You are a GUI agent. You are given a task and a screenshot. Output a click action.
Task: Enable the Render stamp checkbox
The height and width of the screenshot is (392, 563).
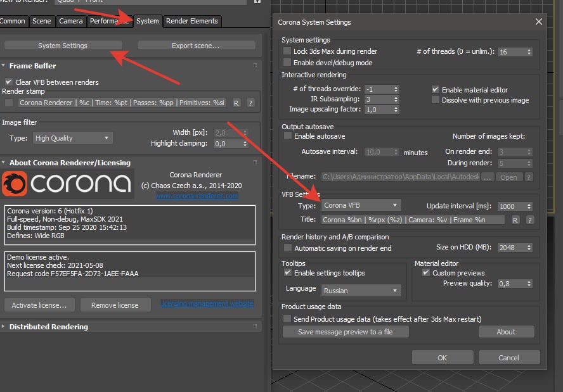pyautogui.click(x=9, y=103)
